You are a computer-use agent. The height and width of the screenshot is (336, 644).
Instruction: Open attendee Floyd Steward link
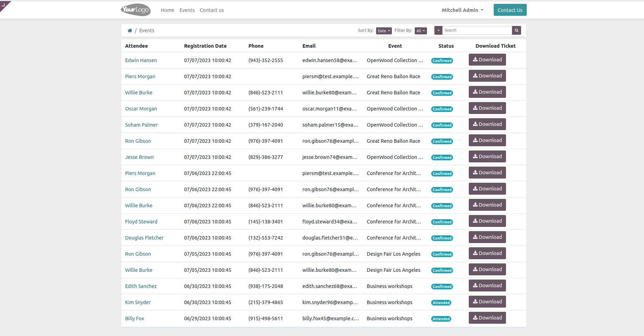click(x=141, y=222)
